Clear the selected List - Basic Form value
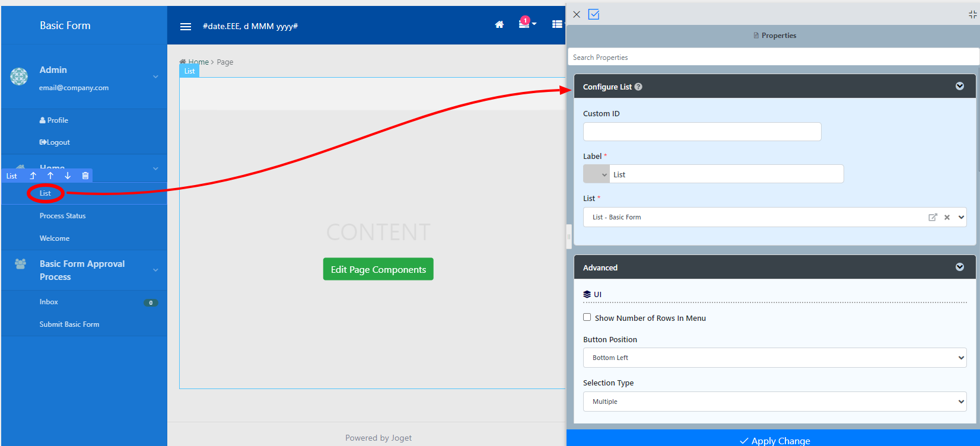Image resolution: width=980 pixels, height=446 pixels. click(x=947, y=217)
